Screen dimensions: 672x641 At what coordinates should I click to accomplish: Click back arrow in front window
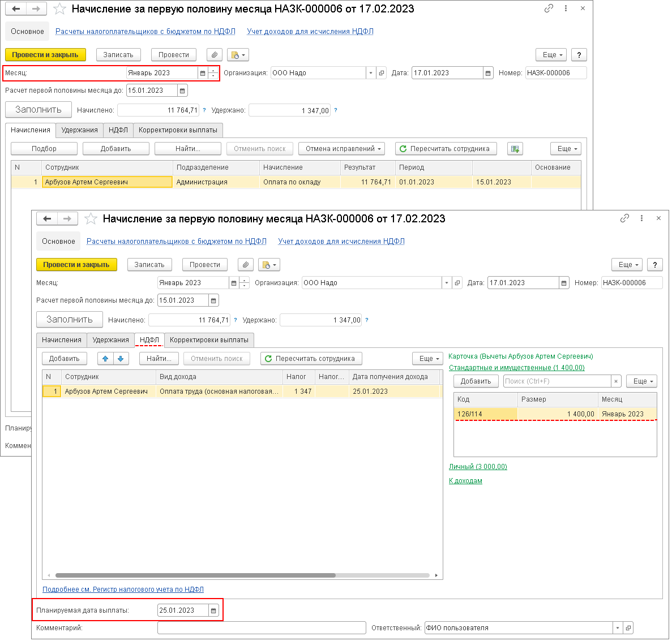pos(47,219)
